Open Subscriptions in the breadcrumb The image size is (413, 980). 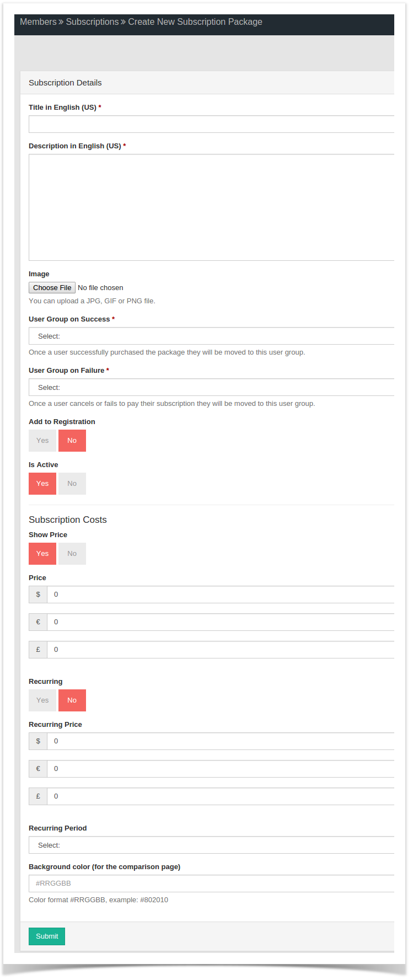[92, 22]
